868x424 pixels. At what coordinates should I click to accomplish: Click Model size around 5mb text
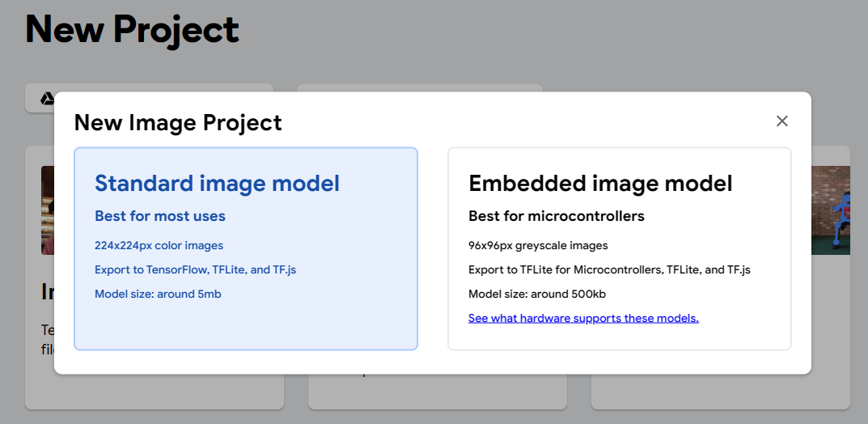tap(158, 294)
